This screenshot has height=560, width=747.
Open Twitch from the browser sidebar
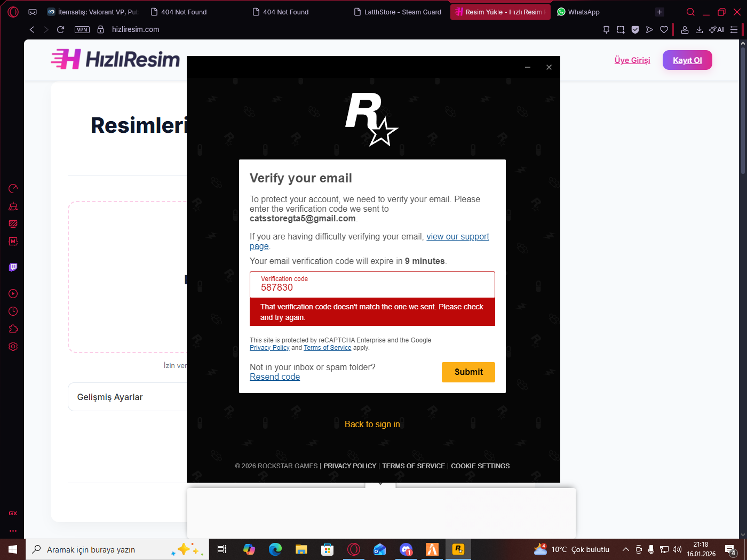click(13, 267)
